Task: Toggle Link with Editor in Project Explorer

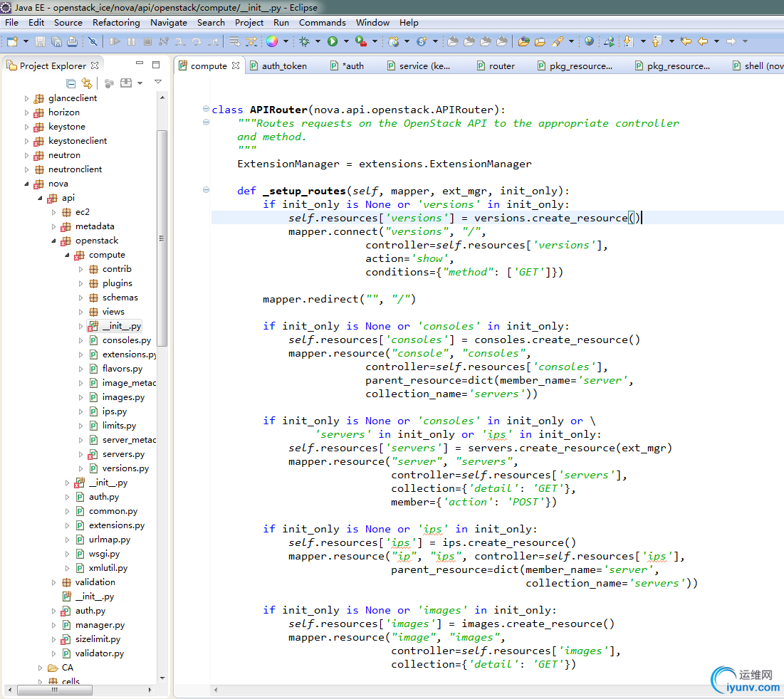Action: pyautogui.click(x=87, y=83)
